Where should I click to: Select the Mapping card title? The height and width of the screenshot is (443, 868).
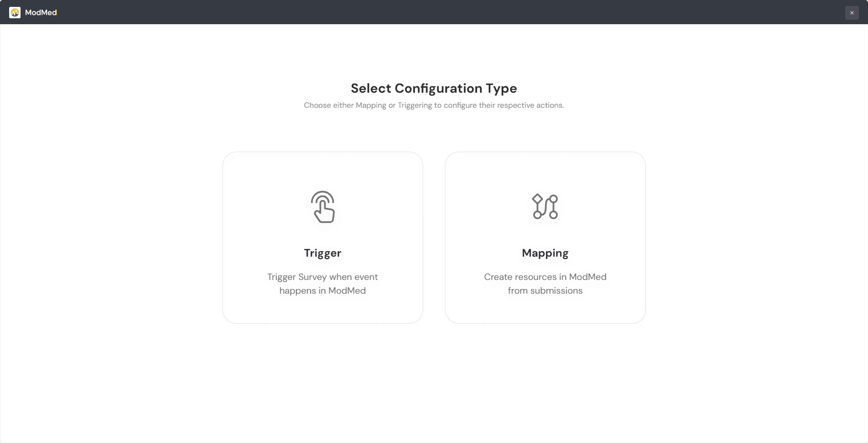point(545,253)
